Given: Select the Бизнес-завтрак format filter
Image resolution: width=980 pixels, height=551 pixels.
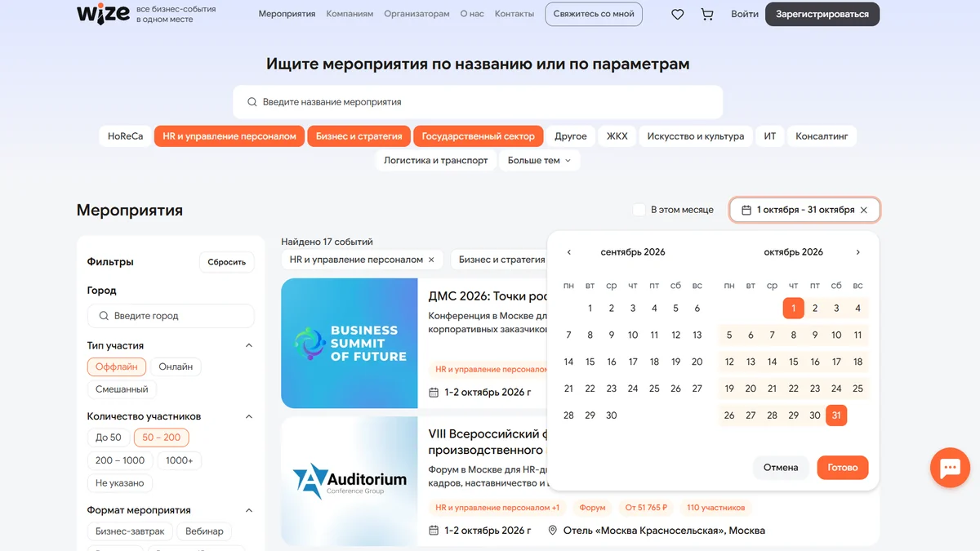Looking at the screenshot, I should pos(130,531).
